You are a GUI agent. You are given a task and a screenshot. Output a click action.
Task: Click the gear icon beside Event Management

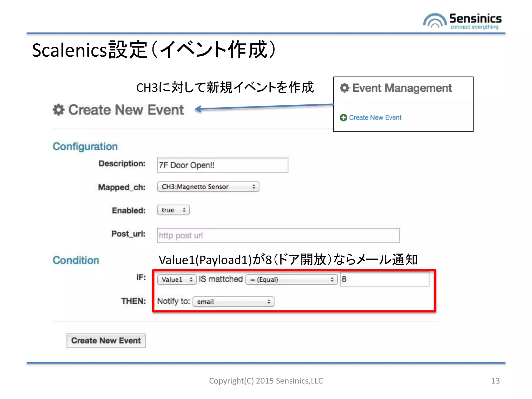pyautogui.click(x=344, y=88)
